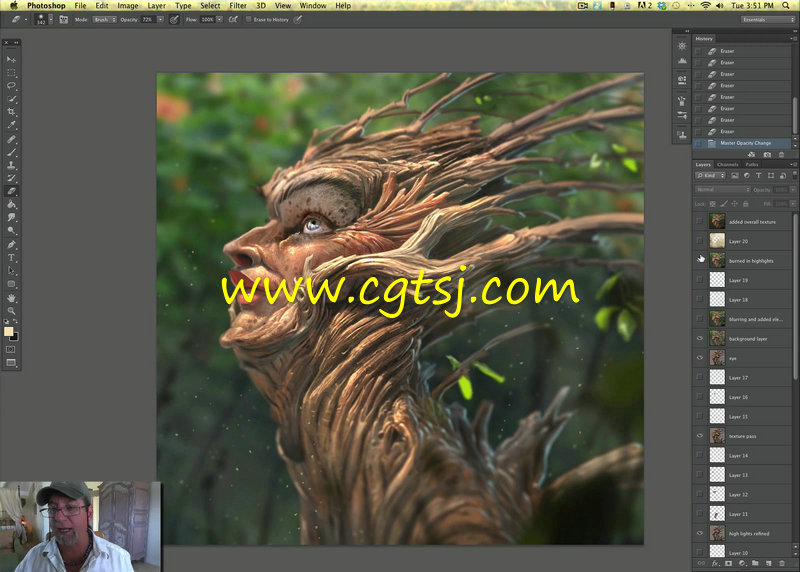The width and height of the screenshot is (800, 572).
Task: Select the Quick Selection tool
Action: point(11,99)
